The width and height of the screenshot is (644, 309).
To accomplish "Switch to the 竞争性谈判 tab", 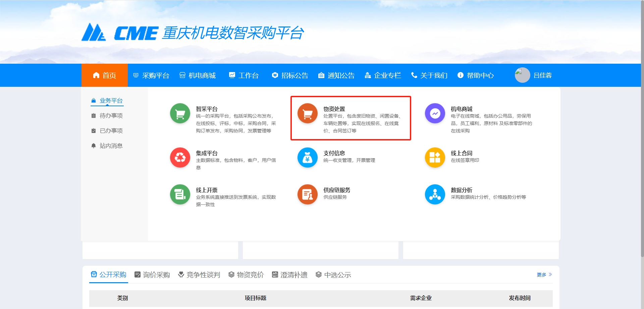I will click(x=199, y=275).
